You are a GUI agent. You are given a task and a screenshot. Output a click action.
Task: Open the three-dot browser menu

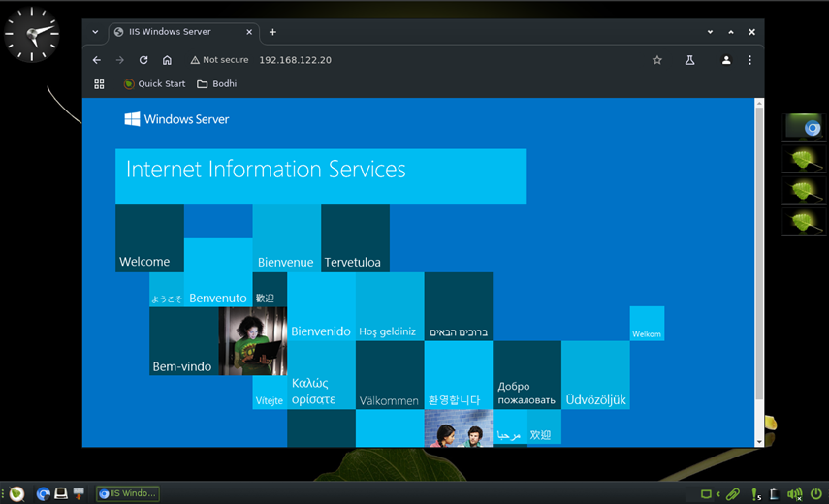click(749, 60)
